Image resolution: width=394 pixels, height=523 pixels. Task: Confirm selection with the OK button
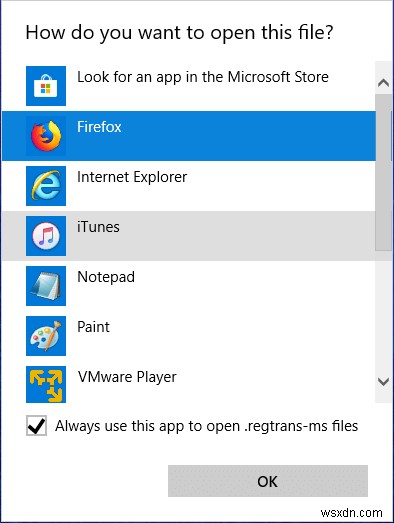(268, 481)
